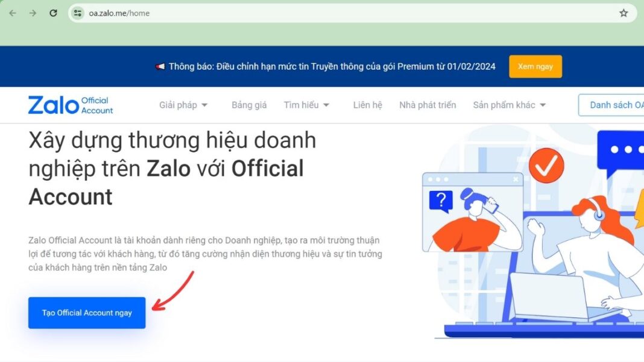Click the Tạo Official Account ngay button
The height and width of the screenshot is (362, 644).
coord(86,313)
